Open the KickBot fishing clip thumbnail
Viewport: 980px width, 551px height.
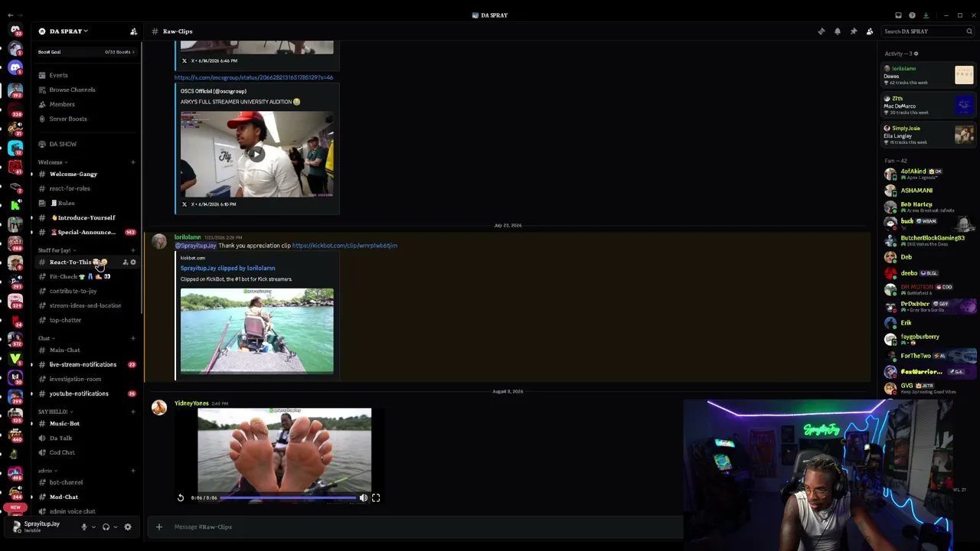256,331
